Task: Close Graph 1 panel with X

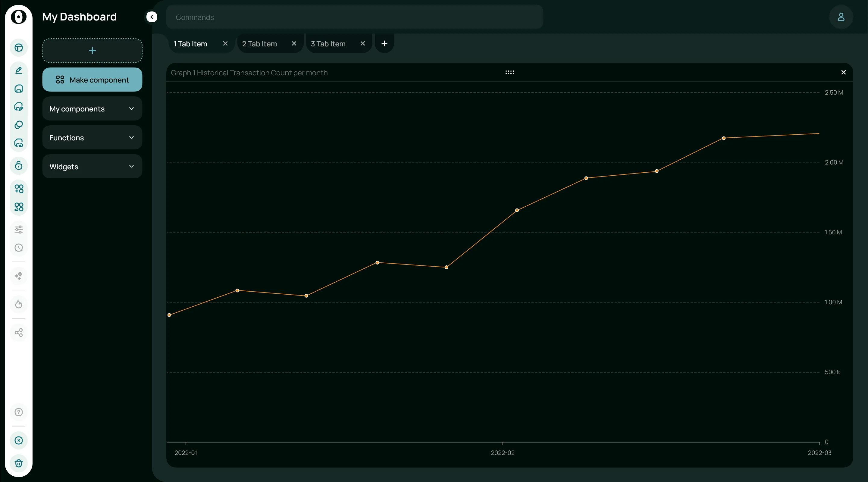Action: coord(843,72)
